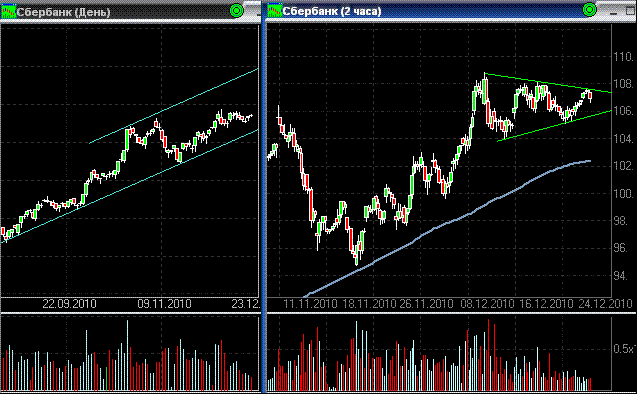
Task: Click the 0.5x volume scale label
Action: pos(624,349)
